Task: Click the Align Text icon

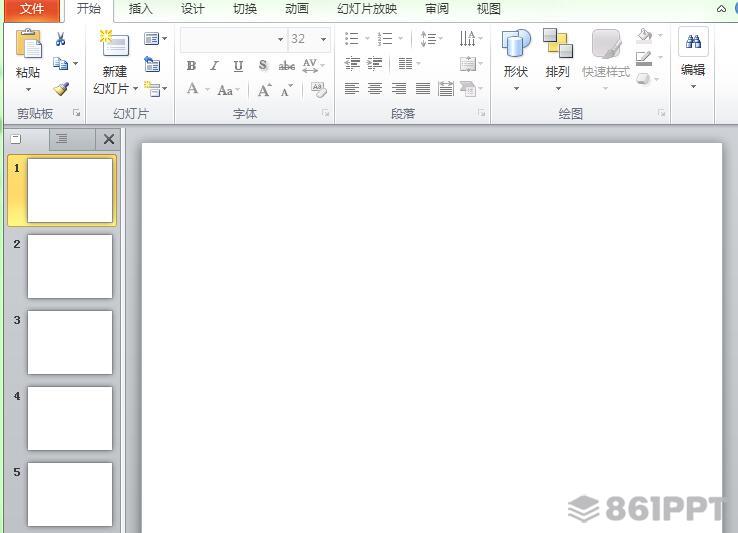Action: click(468, 64)
